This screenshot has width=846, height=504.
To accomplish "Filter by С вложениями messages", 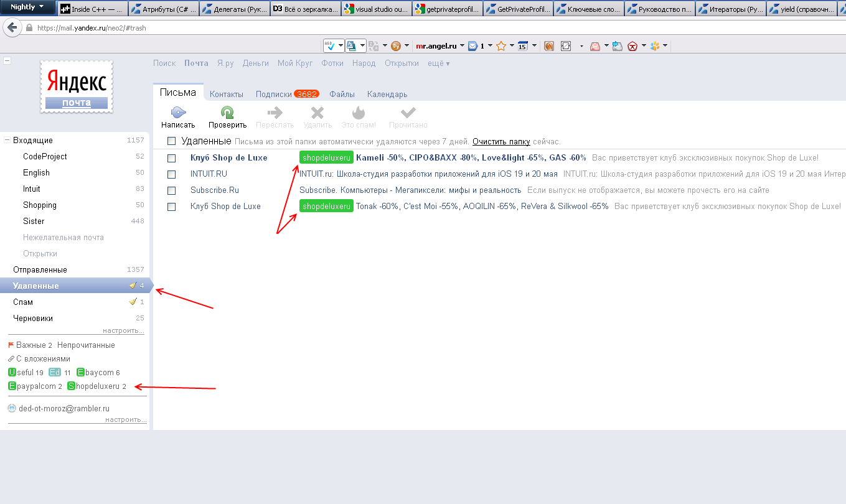I will click(43, 358).
